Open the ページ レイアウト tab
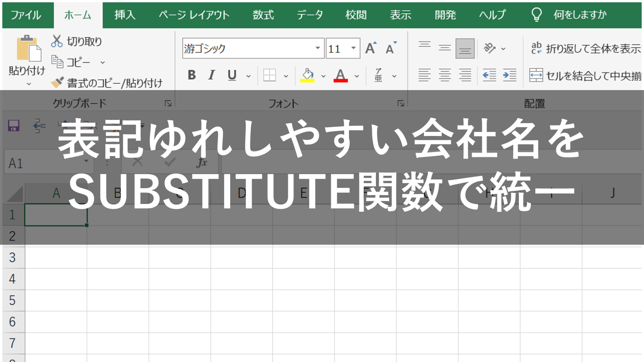 [194, 15]
